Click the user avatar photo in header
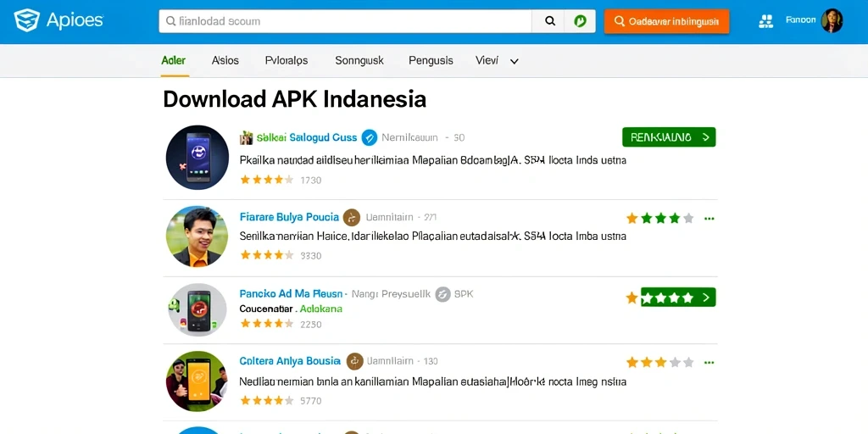The image size is (868, 434). pos(832,20)
